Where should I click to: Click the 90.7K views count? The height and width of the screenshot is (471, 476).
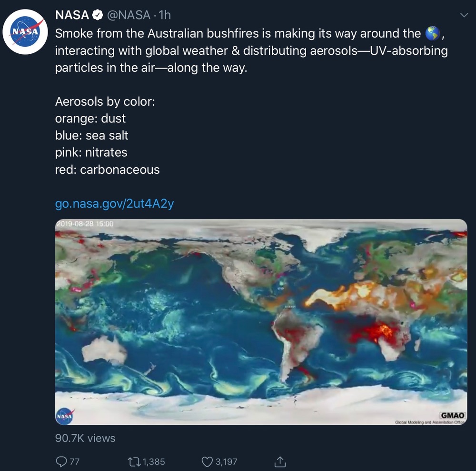click(85, 438)
